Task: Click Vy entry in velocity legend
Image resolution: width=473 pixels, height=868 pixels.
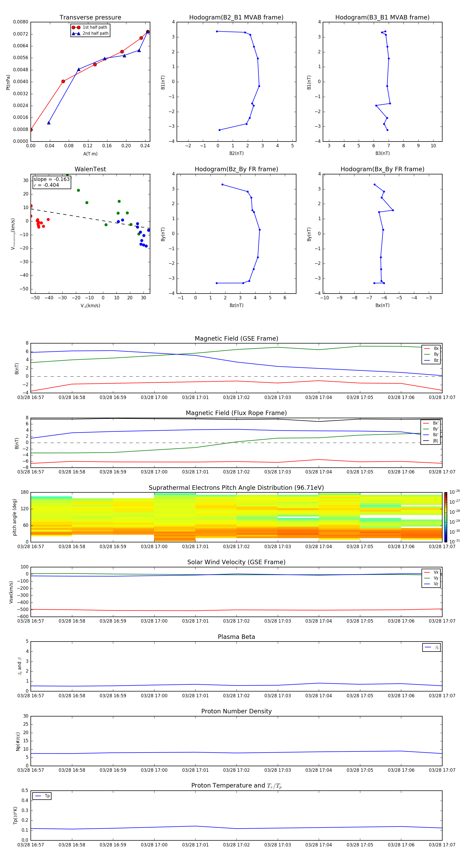Action: pos(431,578)
